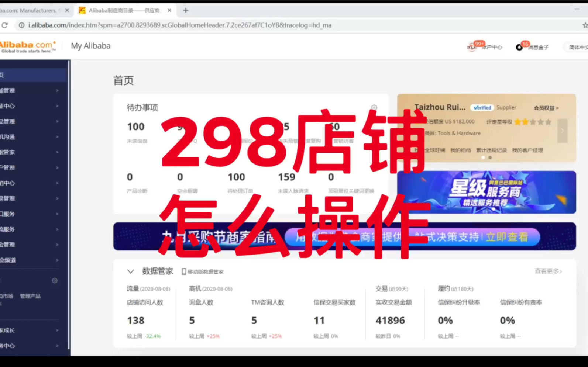Open 家成长 sidebar item

34,330
